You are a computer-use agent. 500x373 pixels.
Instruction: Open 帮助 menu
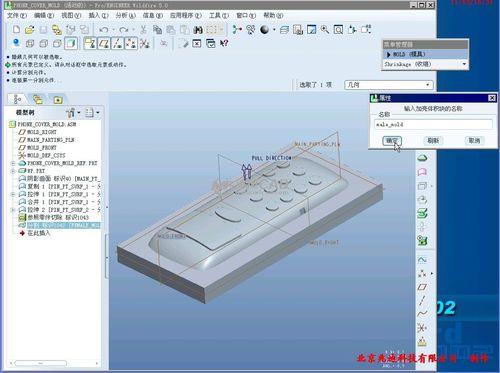[x=273, y=15]
